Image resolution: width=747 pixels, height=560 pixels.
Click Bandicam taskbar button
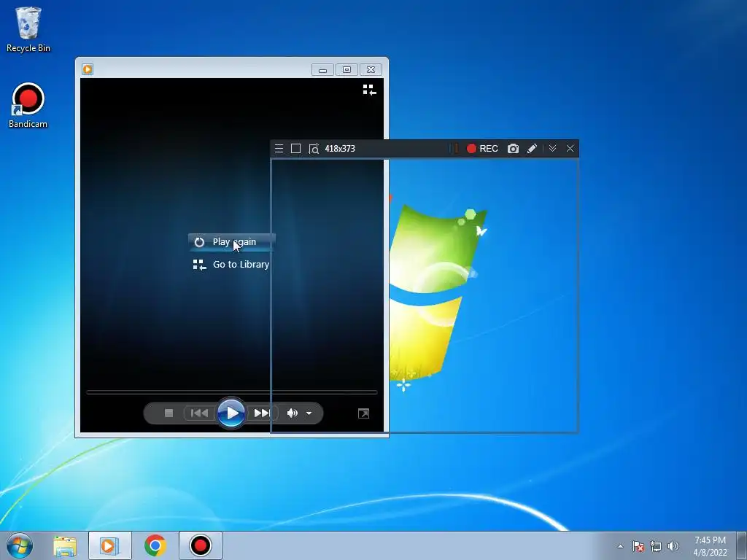point(200,545)
